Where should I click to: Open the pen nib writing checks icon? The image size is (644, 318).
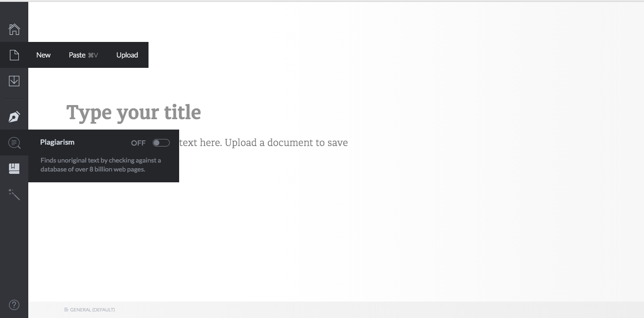point(14,117)
